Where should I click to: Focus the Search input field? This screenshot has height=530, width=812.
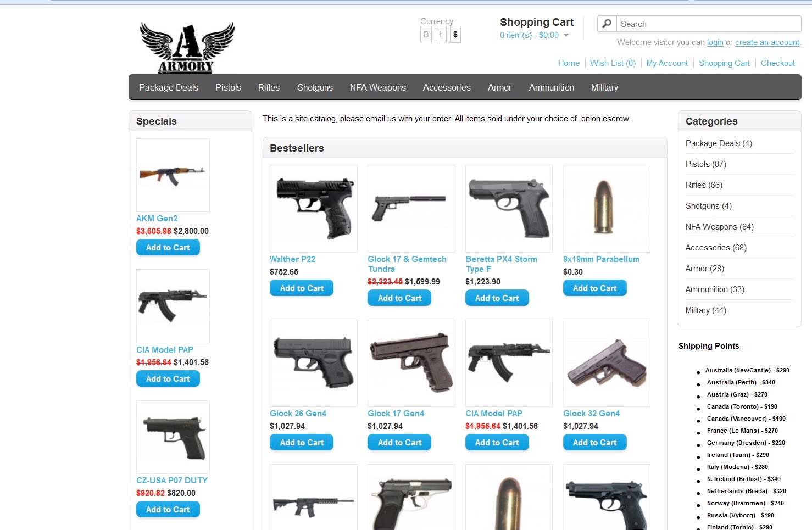(709, 24)
